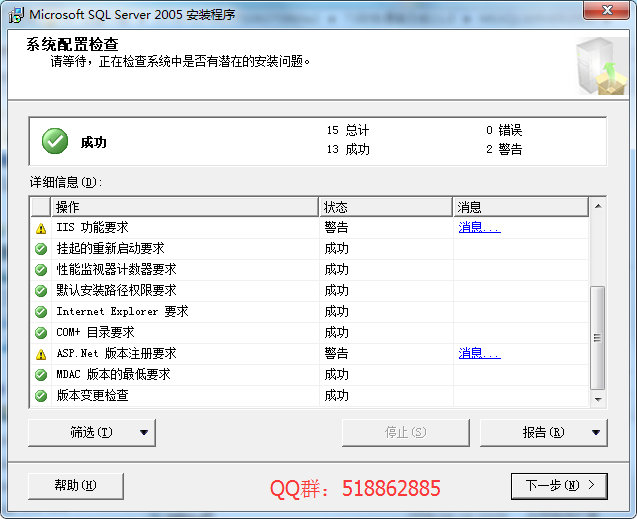Click the installer icon in the title bar

tap(17, 15)
